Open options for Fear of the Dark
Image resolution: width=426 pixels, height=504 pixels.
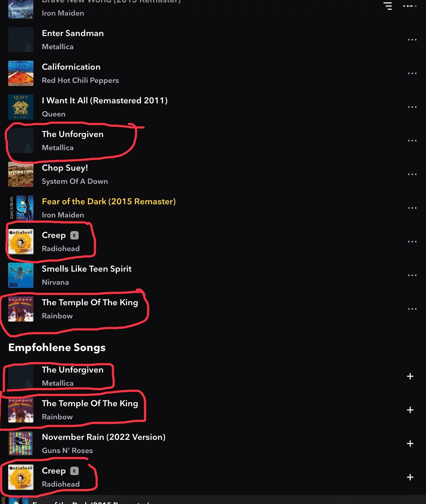tap(412, 208)
